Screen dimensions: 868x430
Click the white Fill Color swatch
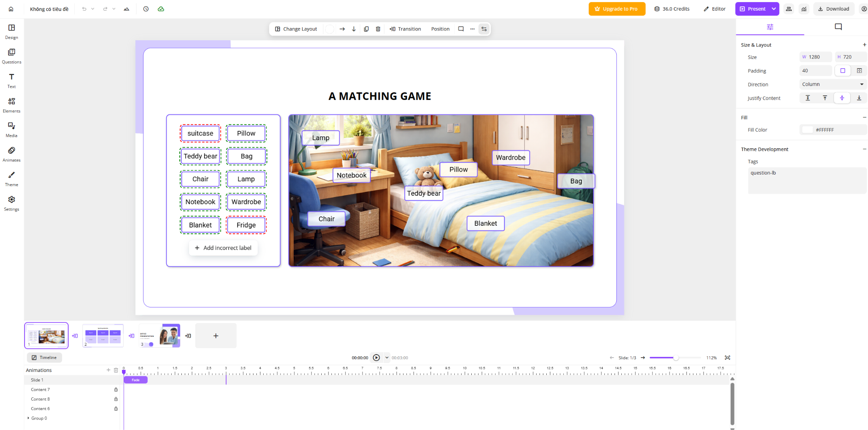(x=807, y=130)
